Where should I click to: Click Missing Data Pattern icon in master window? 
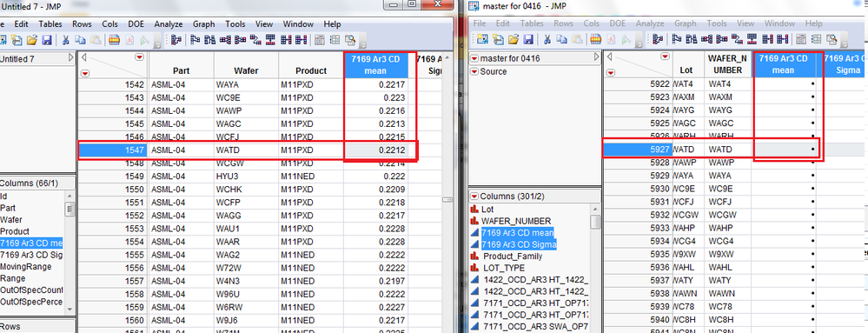(817, 39)
